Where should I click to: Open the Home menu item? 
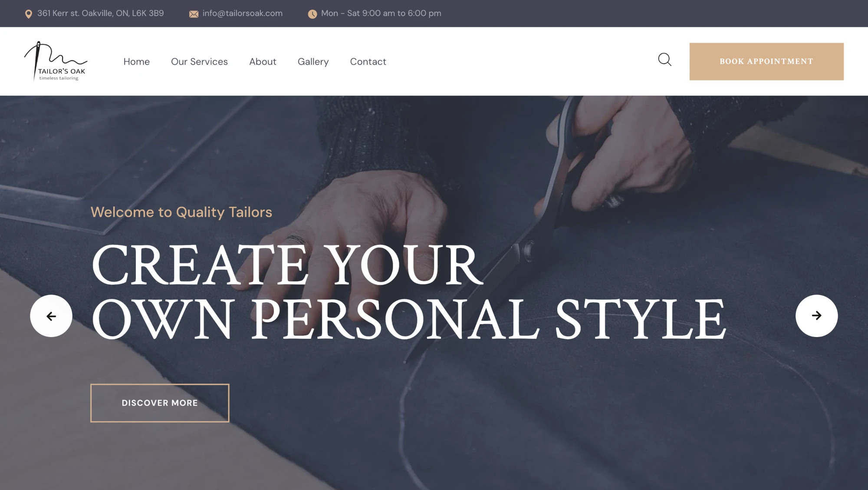(137, 62)
